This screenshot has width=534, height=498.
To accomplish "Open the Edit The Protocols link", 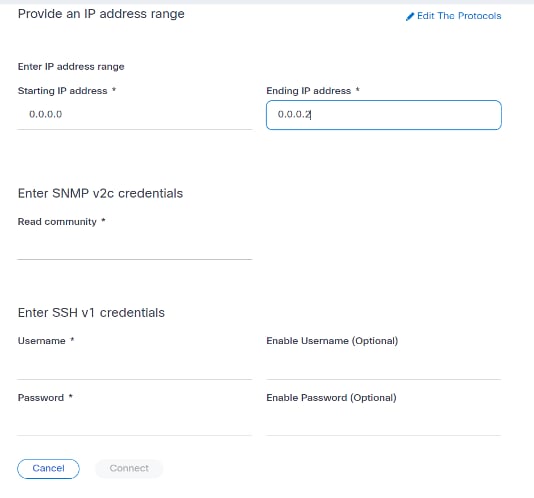I will point(453,16).
